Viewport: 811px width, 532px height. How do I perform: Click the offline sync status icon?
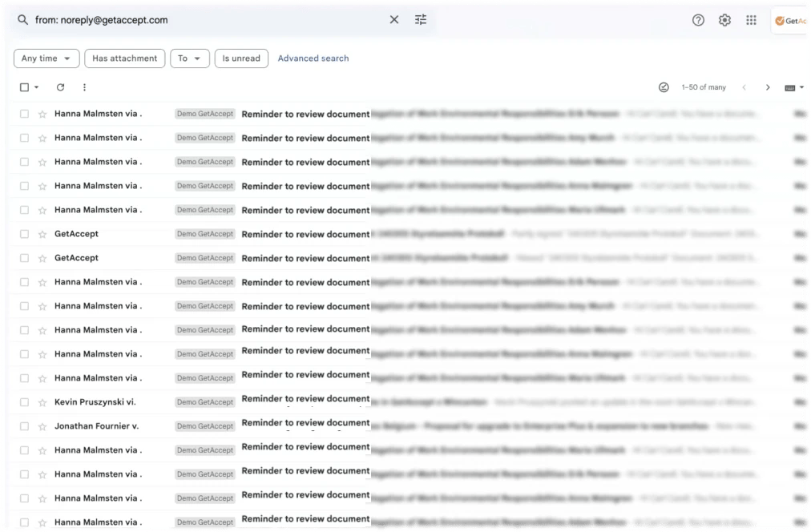(664, 87)
